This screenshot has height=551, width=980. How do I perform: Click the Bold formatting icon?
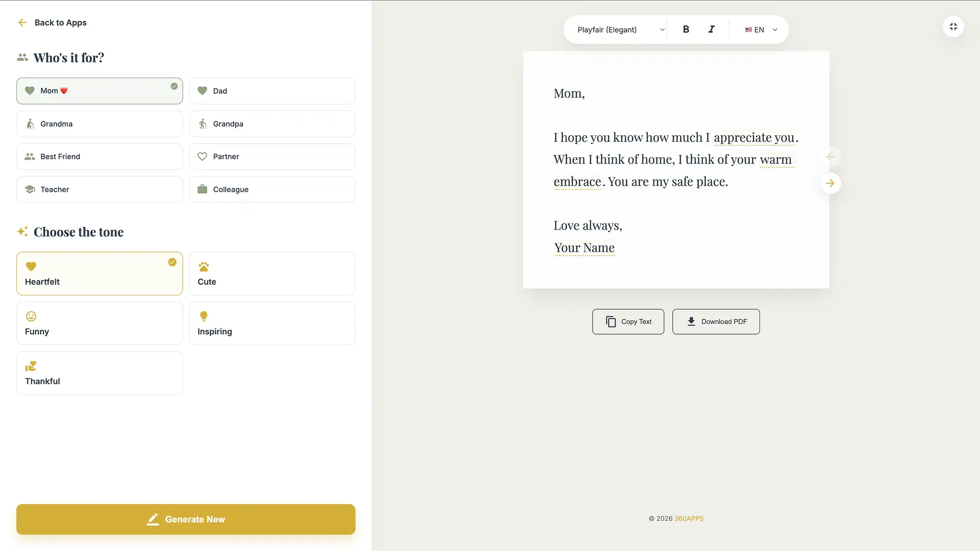(x=686, y=30)
